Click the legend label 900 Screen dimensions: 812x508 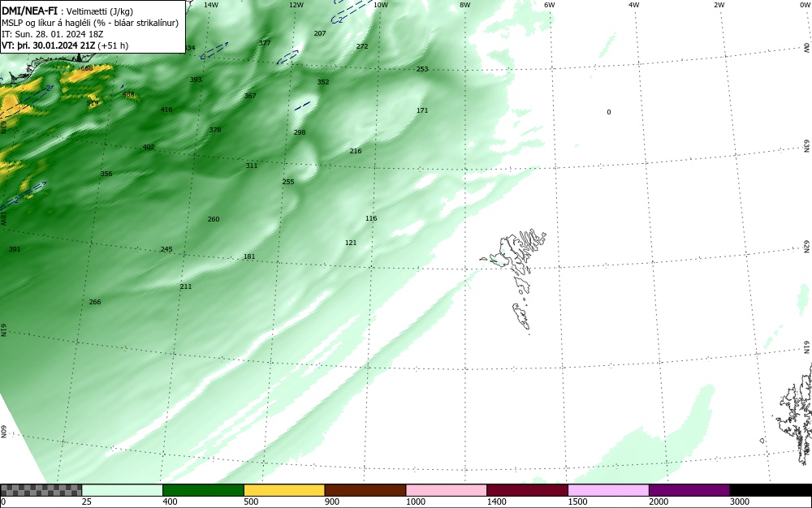332,502
